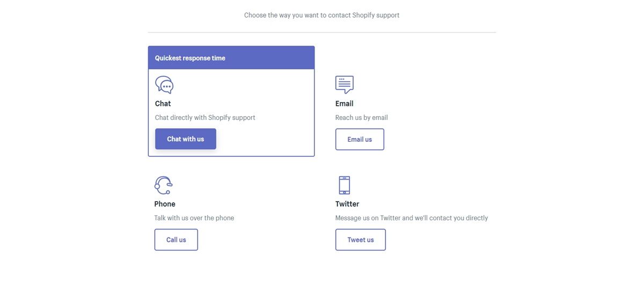Click the 'Choose the way you want' header text
Image resolution: width=644 pixels, height=287 pixels.
(x=322, y=15)
